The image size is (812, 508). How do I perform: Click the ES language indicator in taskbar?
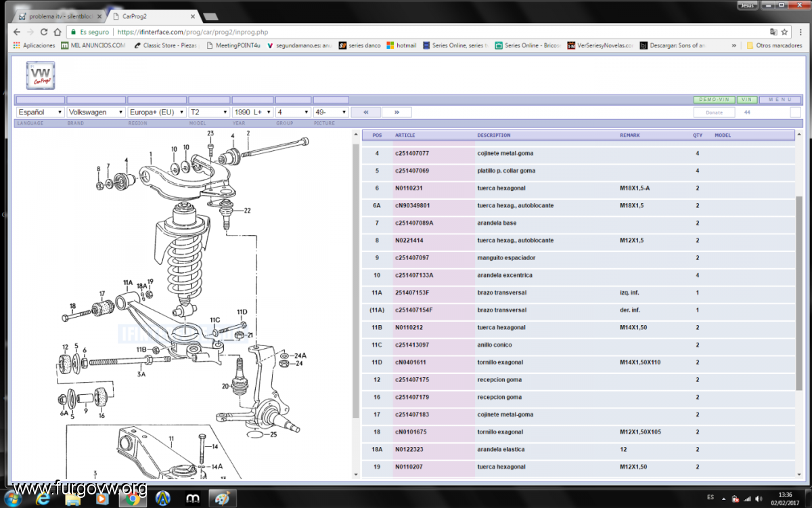point(710,497)
